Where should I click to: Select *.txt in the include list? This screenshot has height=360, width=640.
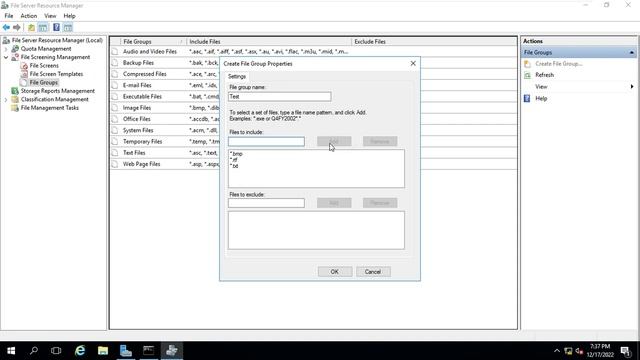[x=234, y=166]
